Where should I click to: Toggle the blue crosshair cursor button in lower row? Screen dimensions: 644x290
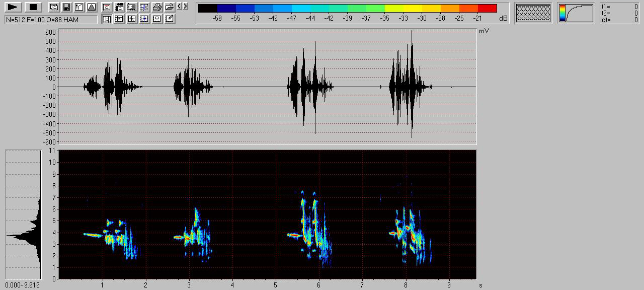pos(144,19)
